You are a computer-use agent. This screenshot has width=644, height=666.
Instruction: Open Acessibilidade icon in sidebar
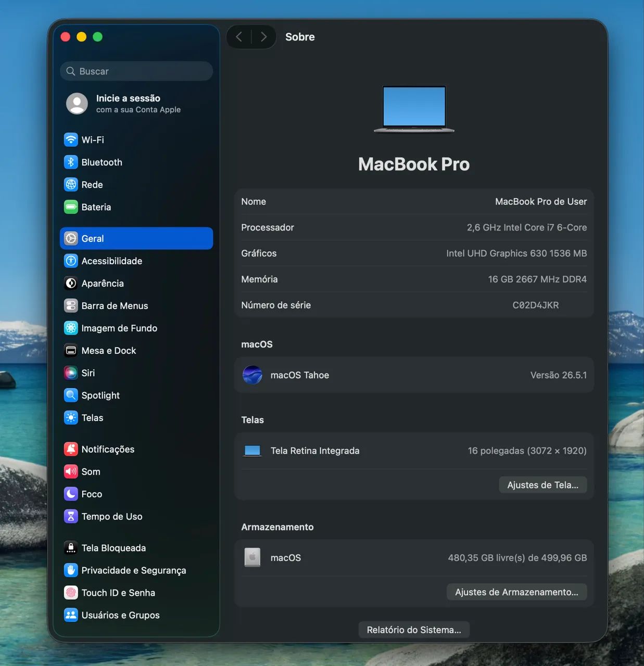(71, 261)
